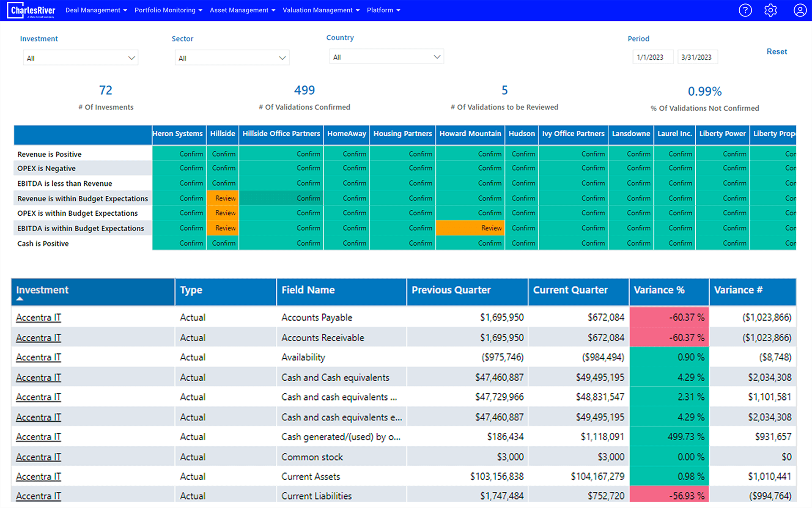Select Sector filter dropdown
This screenshot has height=508, width=812.
[232, 58]
